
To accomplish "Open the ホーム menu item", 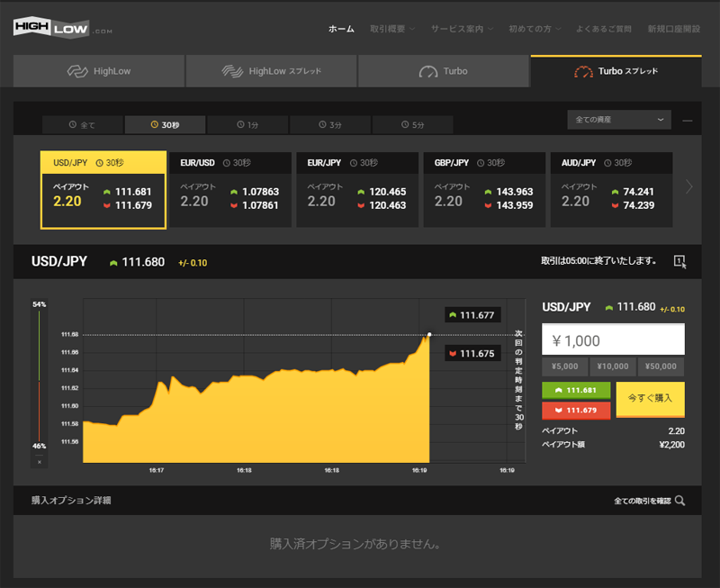I will pos(341,29).
